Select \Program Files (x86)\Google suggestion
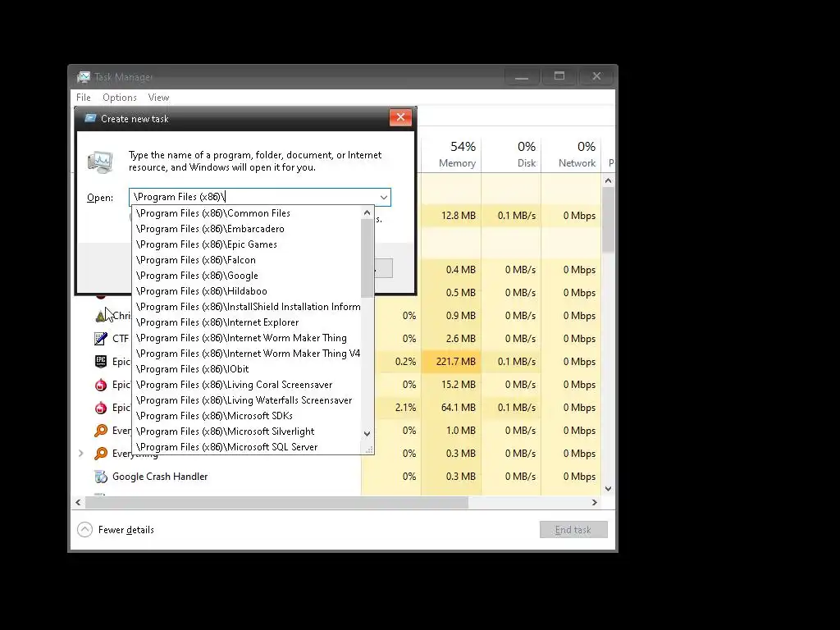The width and height of the screenshot is (840, 630). (246, 276)
